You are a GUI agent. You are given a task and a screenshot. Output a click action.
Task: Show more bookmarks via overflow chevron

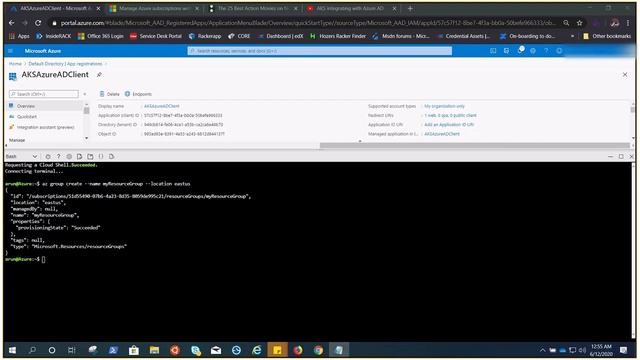pyautogui.click(x=572, y=36)
